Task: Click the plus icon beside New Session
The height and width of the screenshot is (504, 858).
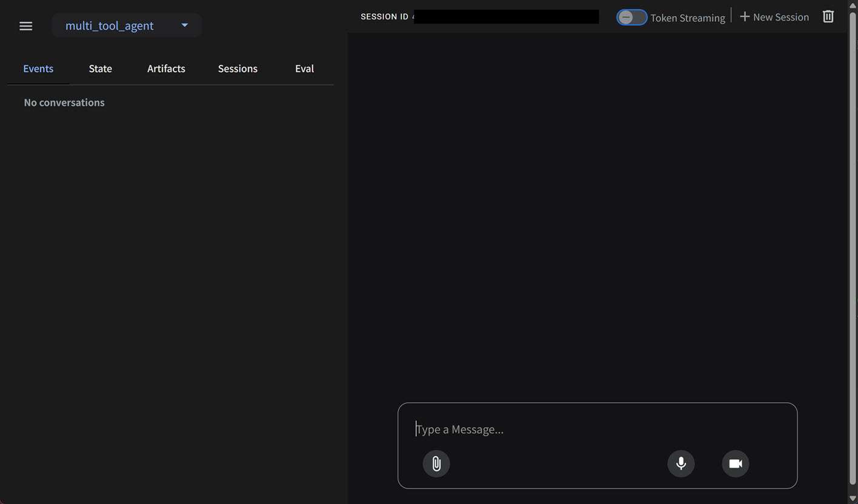Action: pos(744,16)
